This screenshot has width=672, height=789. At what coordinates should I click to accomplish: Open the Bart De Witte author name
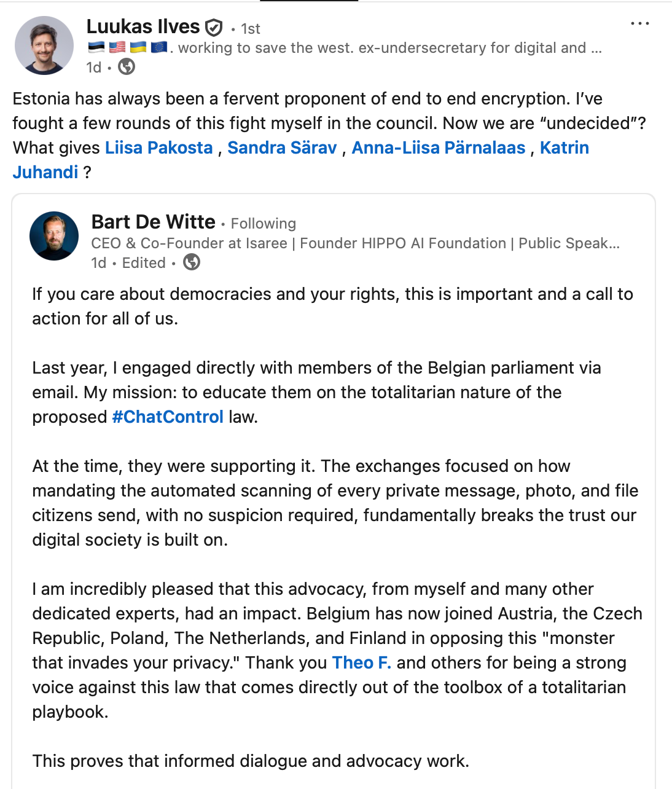pyautogui.click(x=153, y=222)
